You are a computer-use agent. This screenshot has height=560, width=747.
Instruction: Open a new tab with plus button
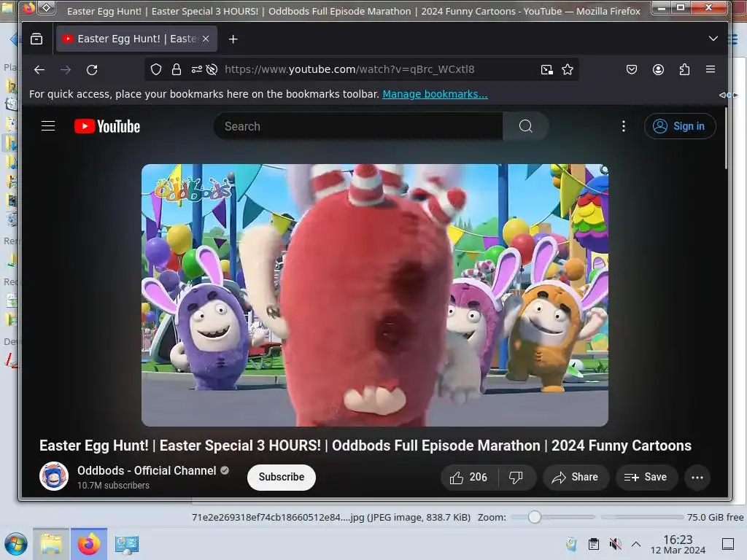click(x=233, y=39)
